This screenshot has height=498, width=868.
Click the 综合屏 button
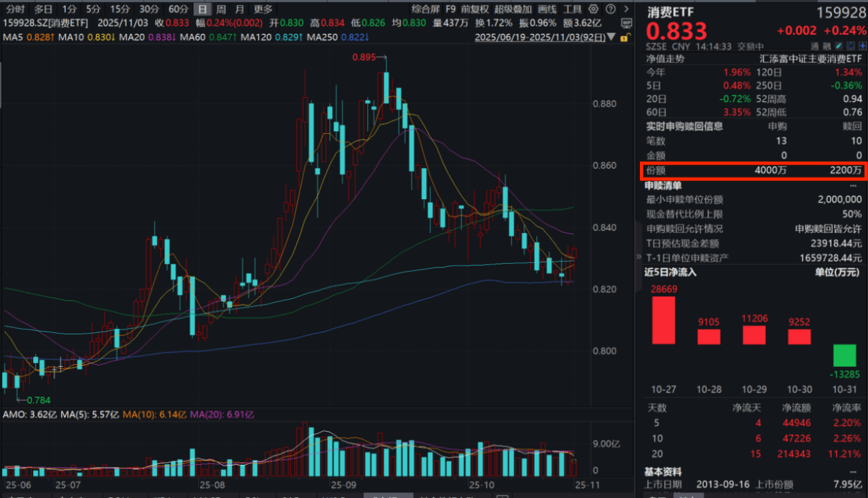[425, 9]
